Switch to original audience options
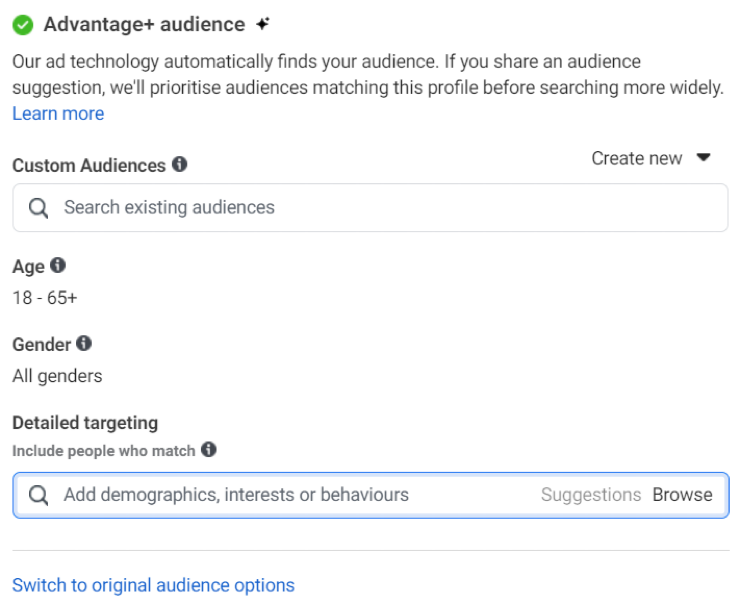 click(x=153, y=585)
